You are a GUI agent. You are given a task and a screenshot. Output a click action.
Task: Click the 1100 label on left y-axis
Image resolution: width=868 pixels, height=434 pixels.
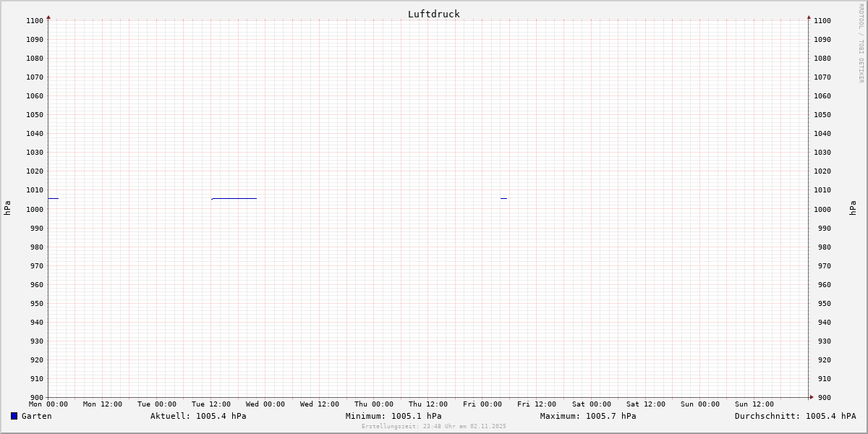35,20
